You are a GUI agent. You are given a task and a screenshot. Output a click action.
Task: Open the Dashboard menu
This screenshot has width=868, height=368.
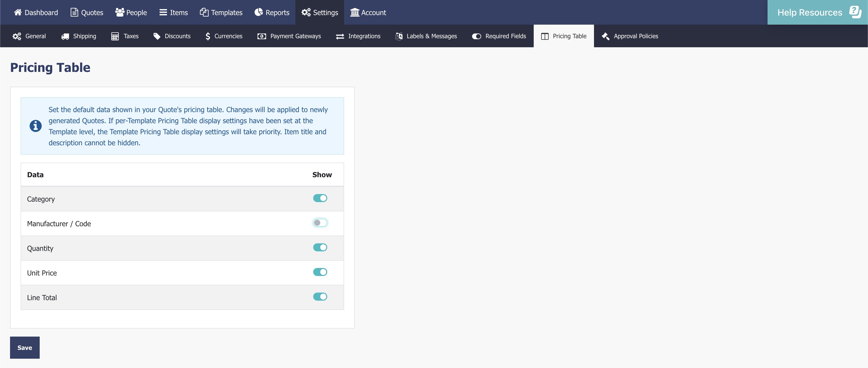[36, 13]
